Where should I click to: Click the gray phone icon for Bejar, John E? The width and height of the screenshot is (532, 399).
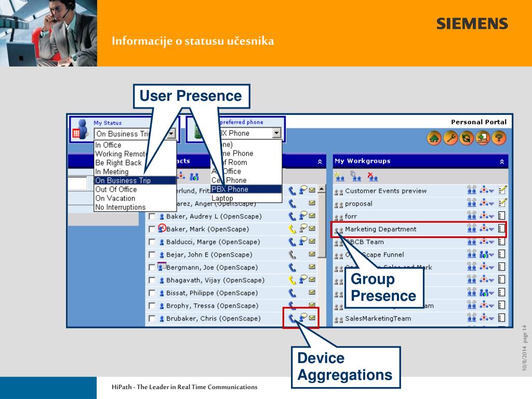(292, 255)
